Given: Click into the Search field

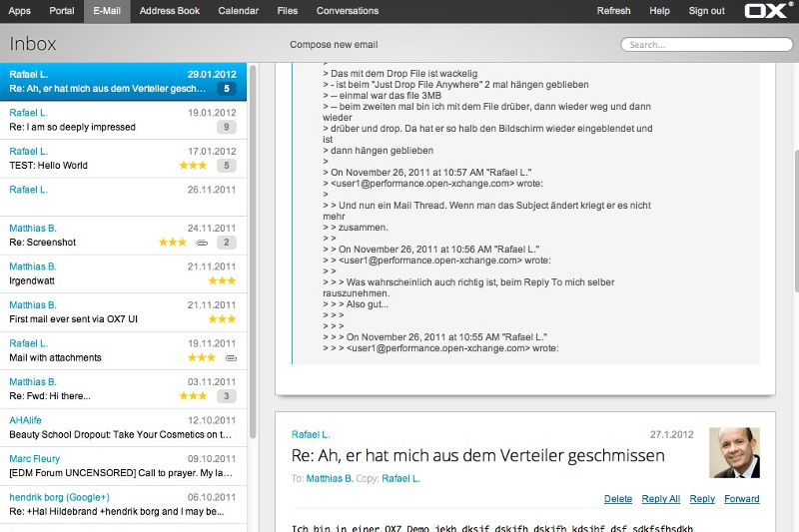Looking at the screenshot, I should pos(707,45).
